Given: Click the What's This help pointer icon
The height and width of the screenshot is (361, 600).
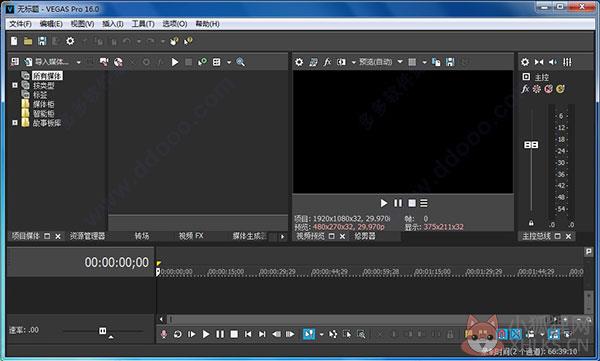Looking at the screenshot, I should [188, 41].
